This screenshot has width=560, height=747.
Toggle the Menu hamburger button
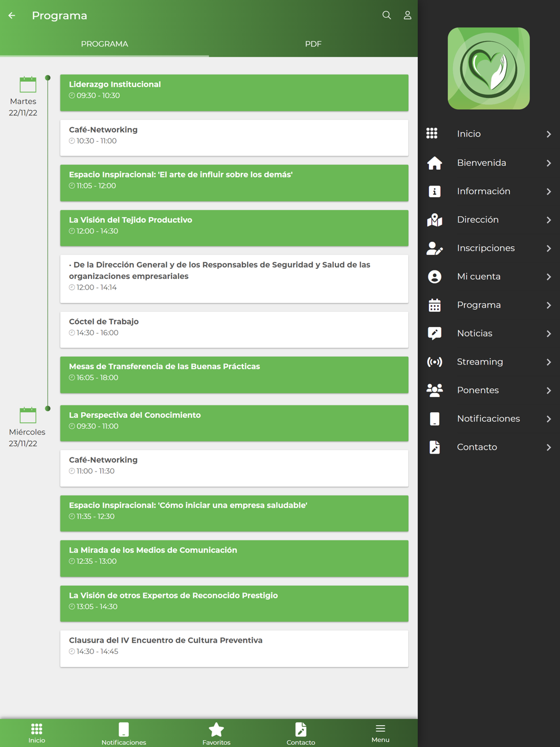point(380,733)
